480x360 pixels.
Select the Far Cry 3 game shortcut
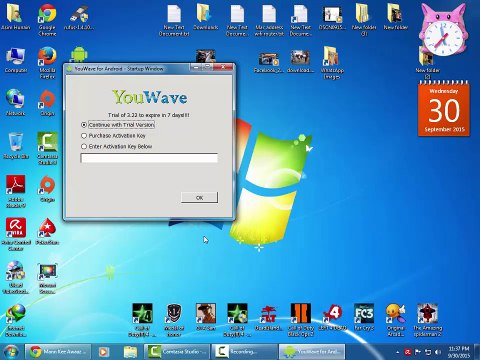click(364, 317)
